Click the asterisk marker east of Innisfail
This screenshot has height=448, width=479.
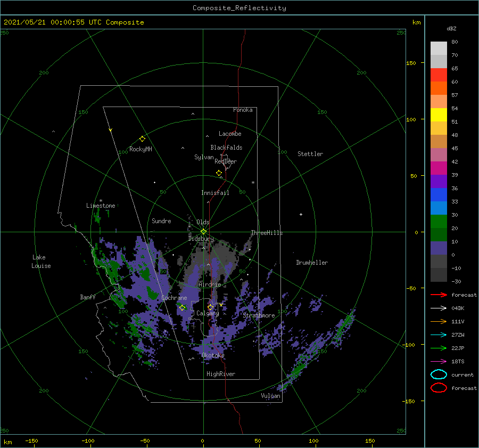(x=253, y=183)
